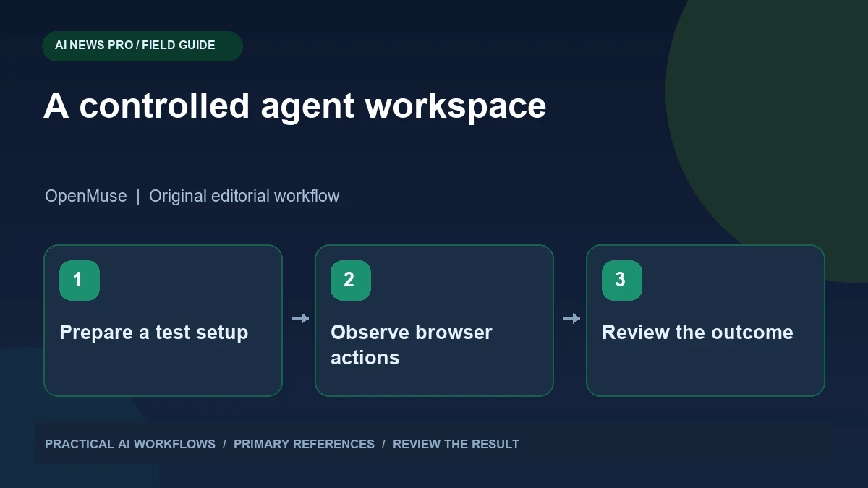Viewport: 868px width, 488px height.
Task: Click the green number 1 step badge
Action: 80,281
